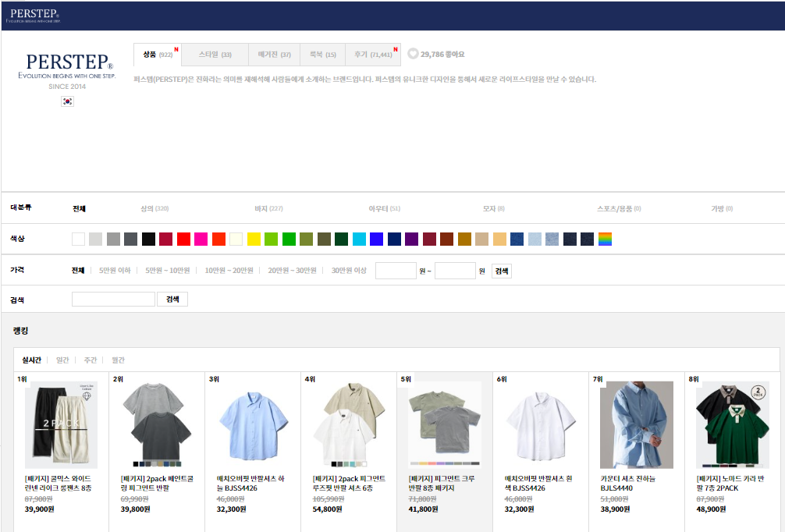
Task: Open product title 키운터 셔츠 진하늘 BJLS4440
Action: [628, 484]
